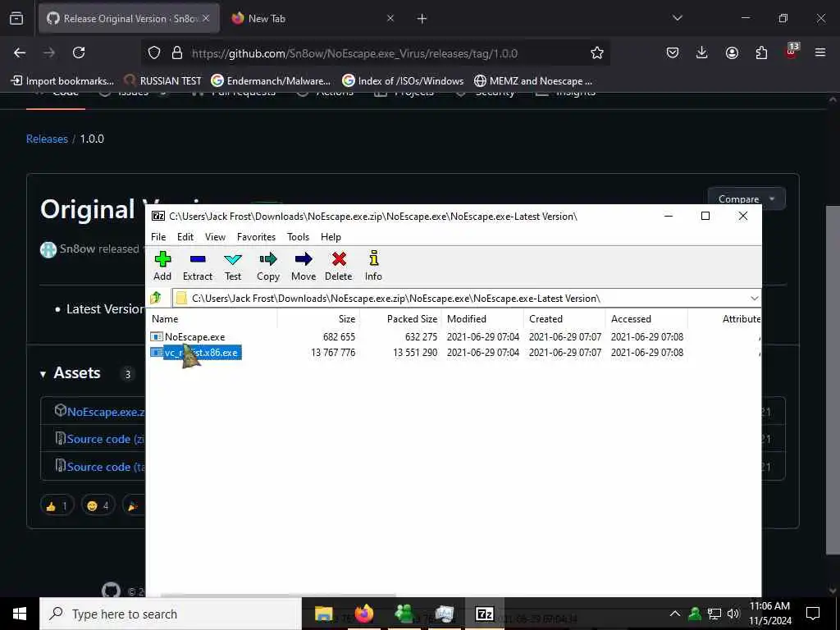Click Firefox forward navigation arrow
This screenshot has width=840, height=630.
click(49, 52)
